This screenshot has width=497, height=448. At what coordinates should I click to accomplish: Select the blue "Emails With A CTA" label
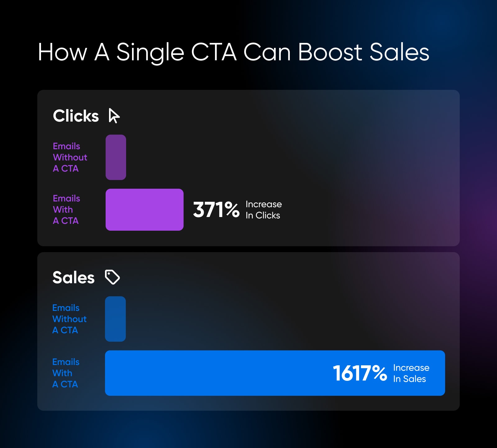click(x=66, y=373)
